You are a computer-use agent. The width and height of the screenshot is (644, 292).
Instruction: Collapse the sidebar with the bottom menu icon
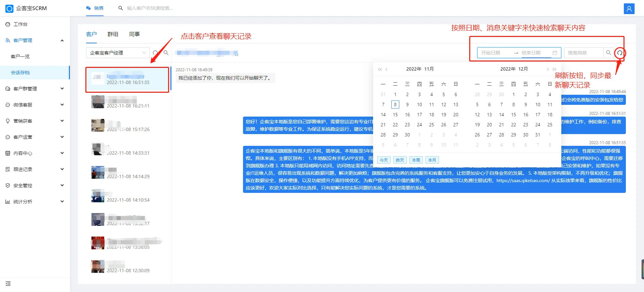[x=8, y=284]
